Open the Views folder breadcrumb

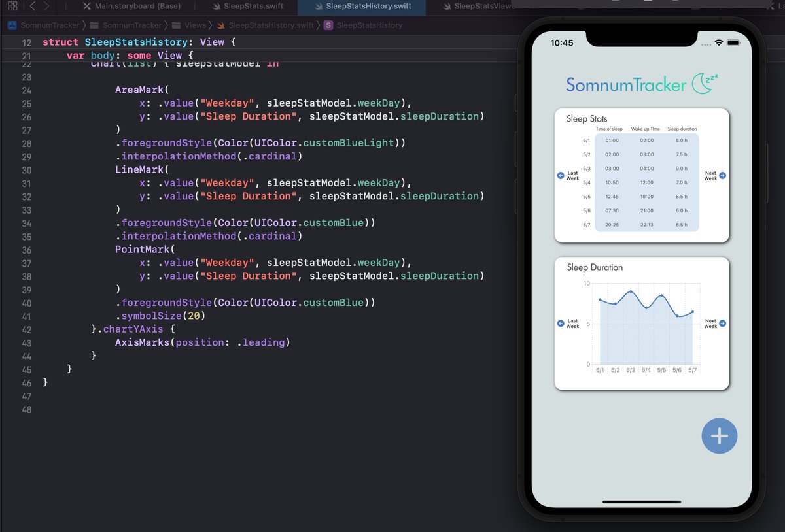[190, 25]
